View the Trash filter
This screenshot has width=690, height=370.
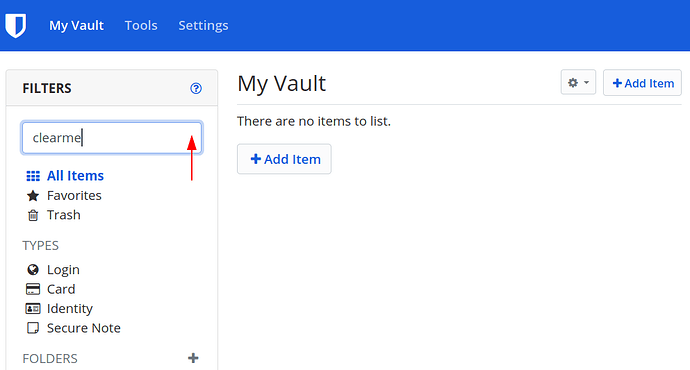(54, 215)
